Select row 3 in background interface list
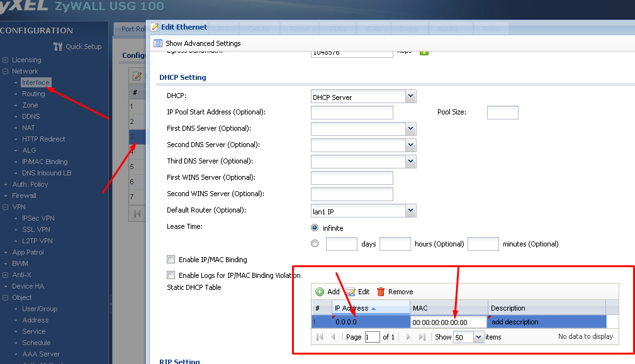Screen dimensions: 635x364 tap(137, 136)
